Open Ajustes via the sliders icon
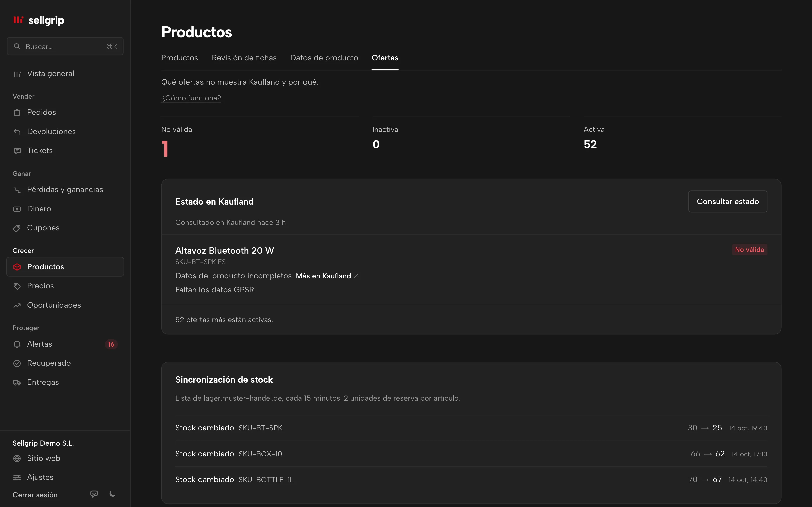The width and height of the screenshot is (812, 507). tap(17, 477)
